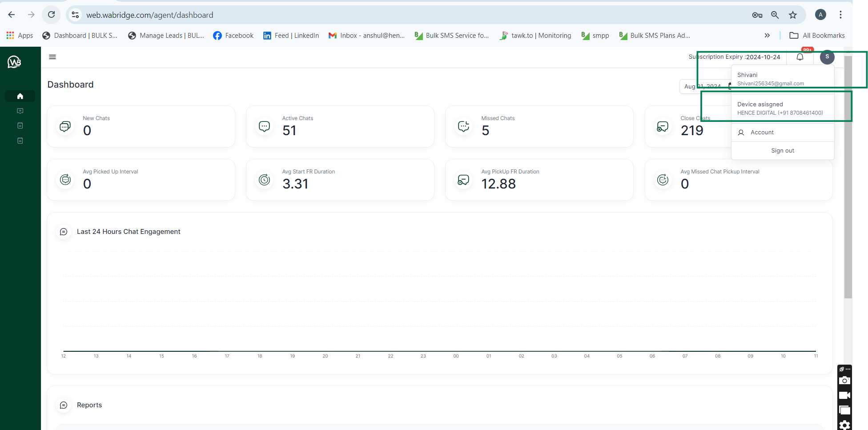868x430 pixels.
Task: Open Chrome profile avatar A
Action: coord(820,15)
